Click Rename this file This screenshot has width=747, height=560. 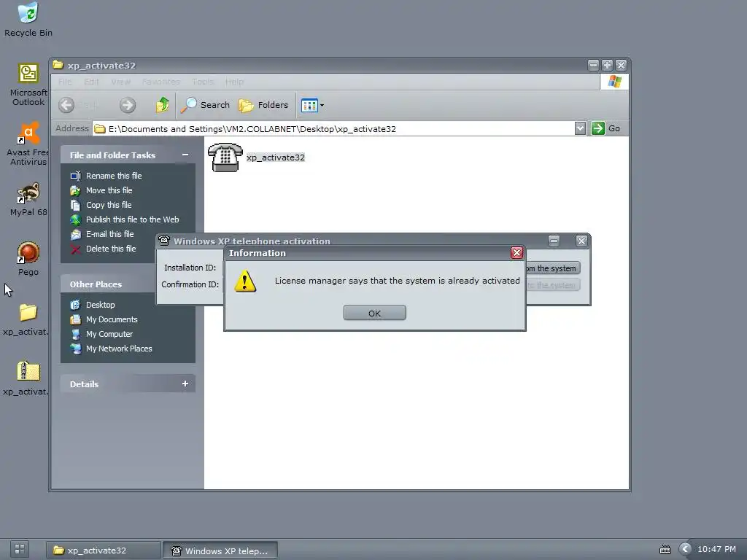point(114,176)
